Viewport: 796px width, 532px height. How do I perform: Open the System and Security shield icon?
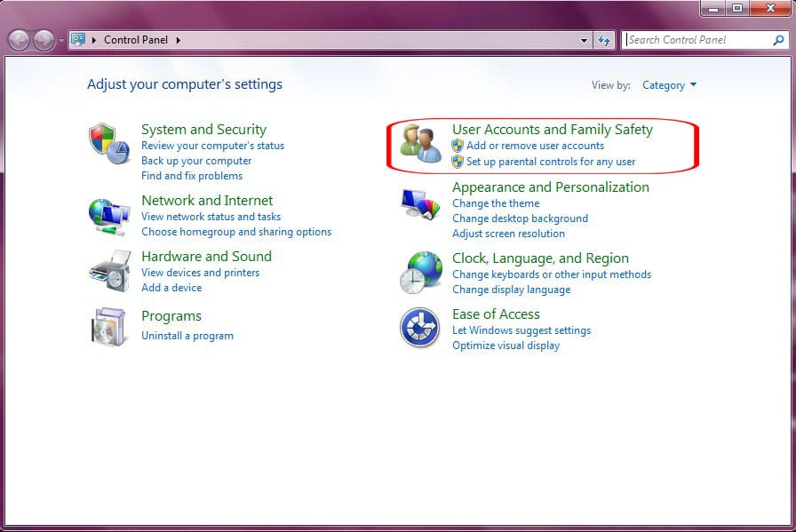[109, 144]
